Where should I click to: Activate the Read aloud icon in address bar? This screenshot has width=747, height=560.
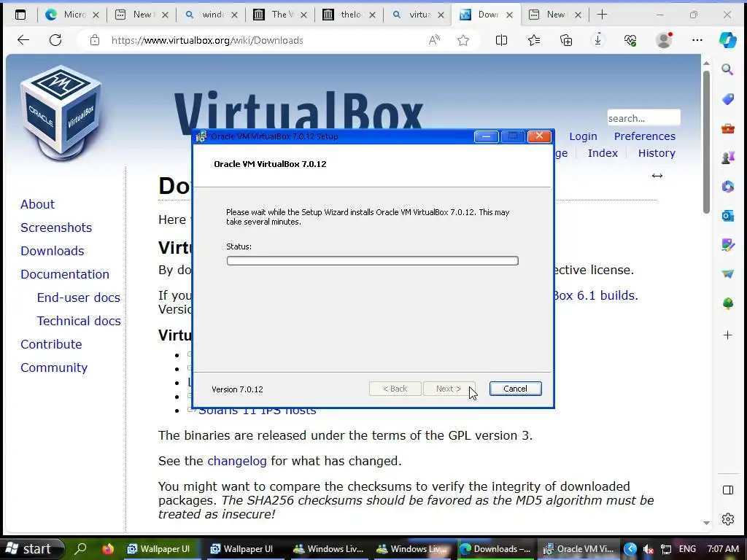pyautogui.click(x=433, y=40)
